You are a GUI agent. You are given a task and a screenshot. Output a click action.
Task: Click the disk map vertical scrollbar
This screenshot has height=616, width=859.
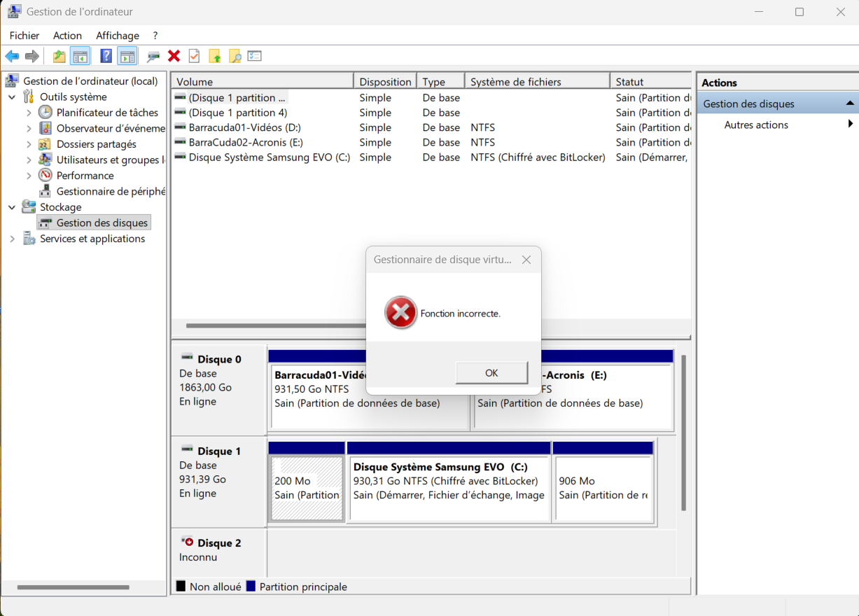(684, 433)
